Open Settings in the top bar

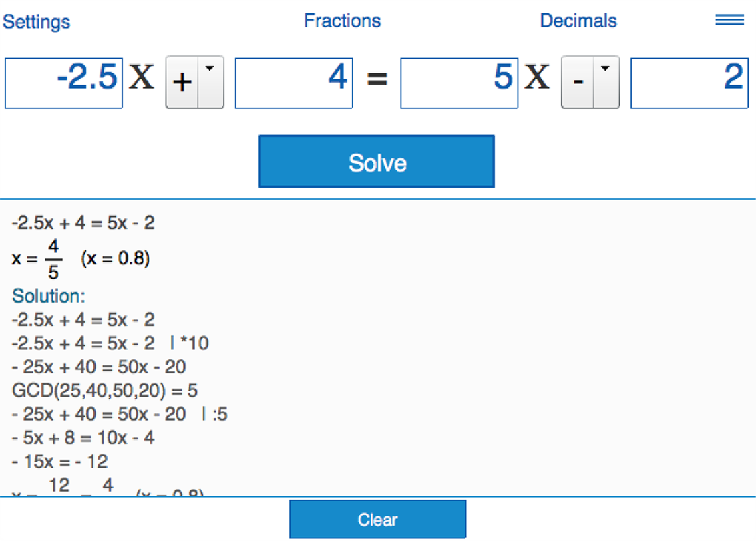pyautogui.click(x=37, y=21)
